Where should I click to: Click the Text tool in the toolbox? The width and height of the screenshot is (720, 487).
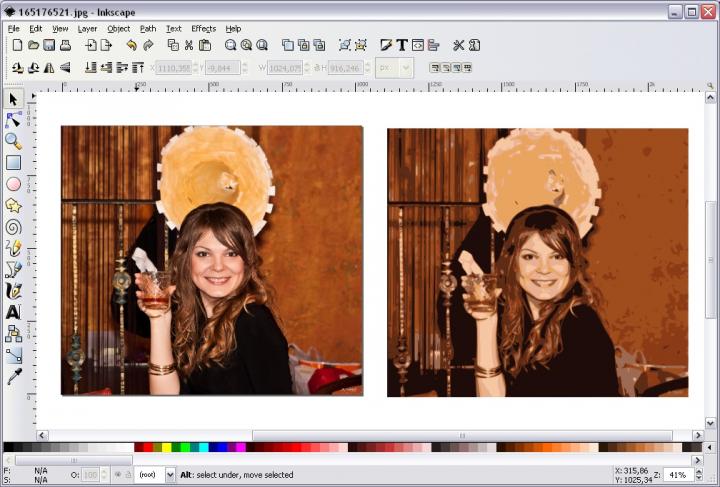tap(13, 312)
